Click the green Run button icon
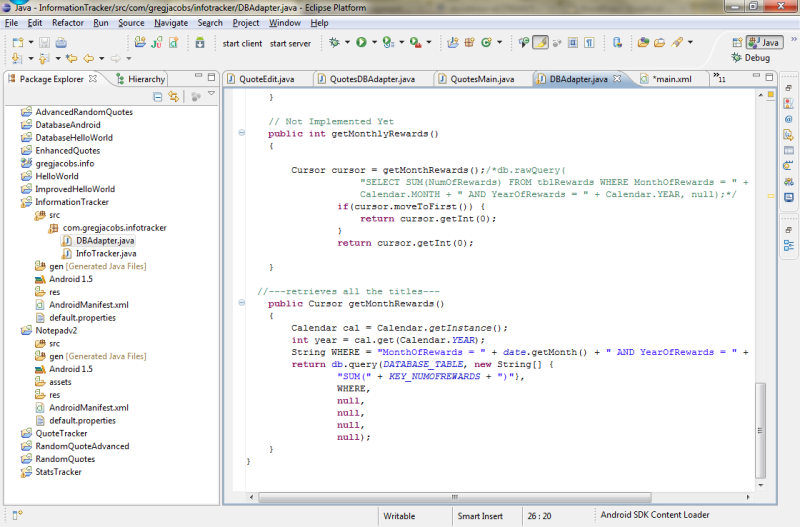 (x=360, y=43)
